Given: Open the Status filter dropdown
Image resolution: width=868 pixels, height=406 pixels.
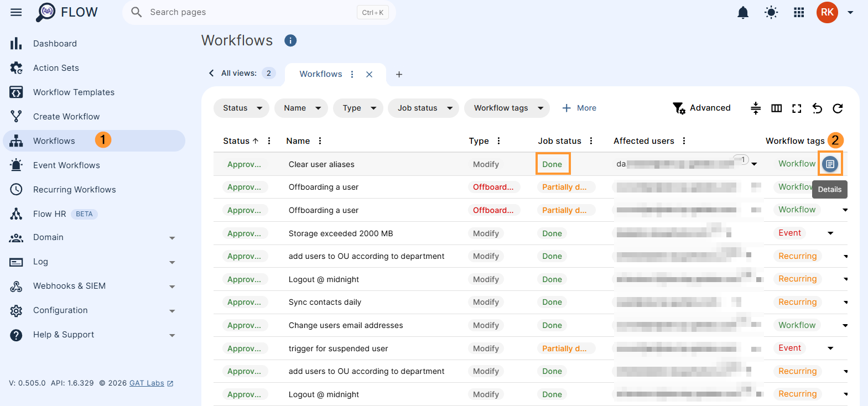Looking at the screenshot, I should tap(241, 108).
